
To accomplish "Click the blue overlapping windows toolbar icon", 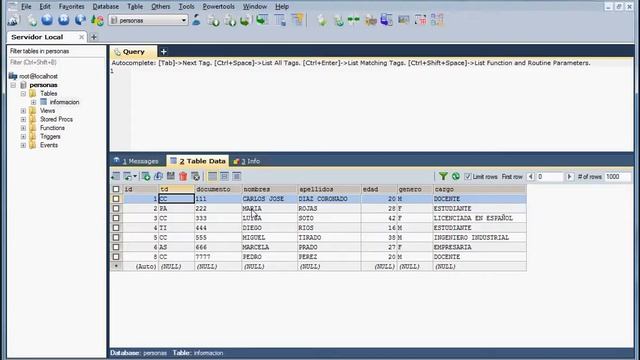I will click(386, 20).
